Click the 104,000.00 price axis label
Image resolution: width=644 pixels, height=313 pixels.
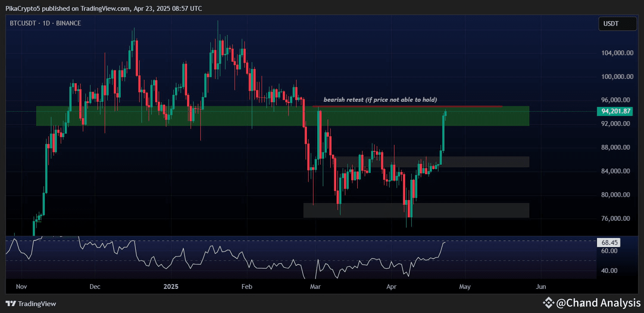pos(616,53)
